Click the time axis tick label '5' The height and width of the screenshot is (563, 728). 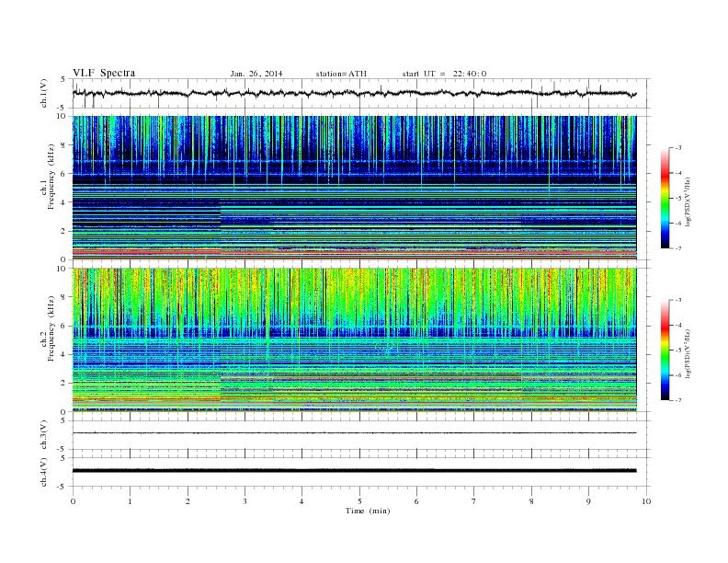pyautogui.click(x=359, y=501)
